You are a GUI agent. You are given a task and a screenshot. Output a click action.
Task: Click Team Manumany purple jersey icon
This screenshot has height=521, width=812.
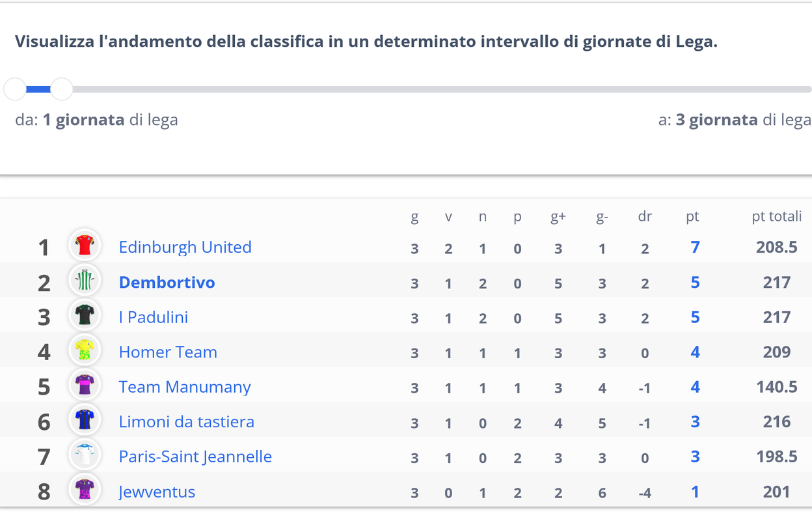pyautogui.click(x=85, y=386)
